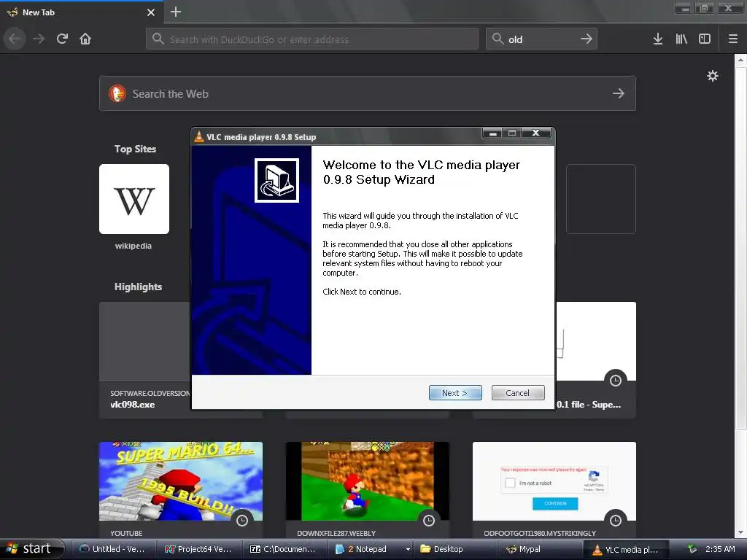Click the page vertical scrollbar up arrow
747x560 pixels.
(740, 60)
